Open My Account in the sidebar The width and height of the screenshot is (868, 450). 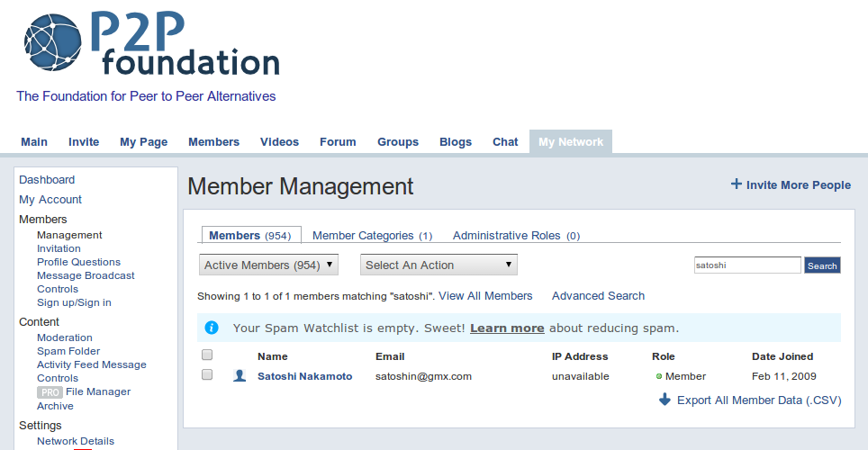tap(50, 199)
